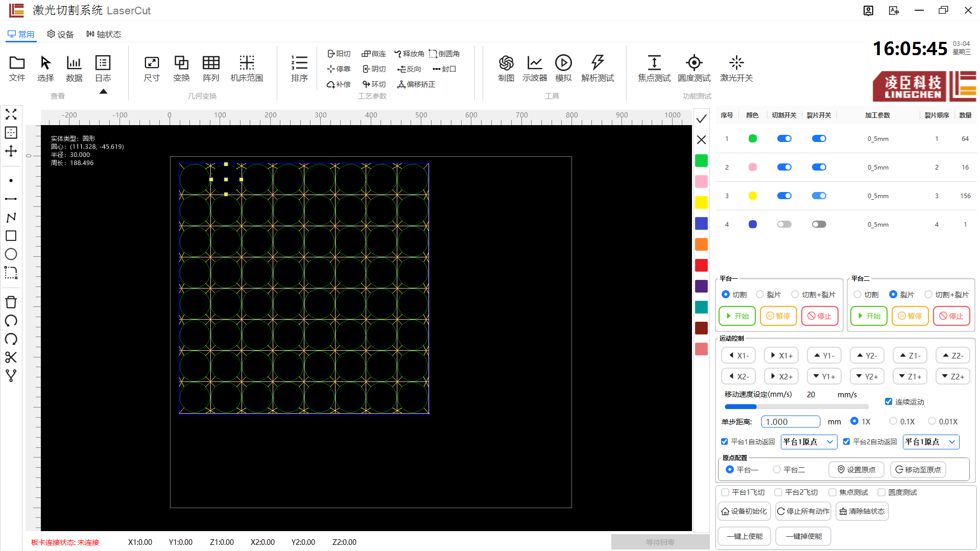Select the polyline drawing tool
Screen dimensions: 980x551
click(11, 218)
